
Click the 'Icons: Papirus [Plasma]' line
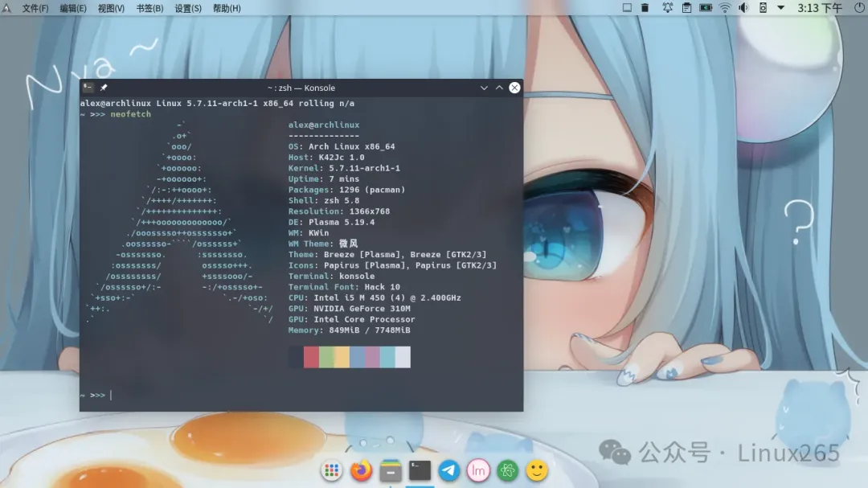(392, 265)
